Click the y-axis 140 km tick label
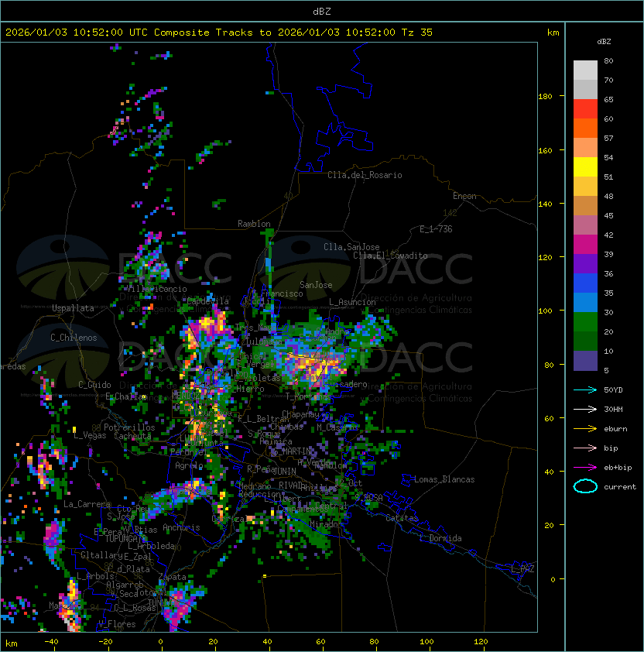644x652 pixels. pos(545,204)
